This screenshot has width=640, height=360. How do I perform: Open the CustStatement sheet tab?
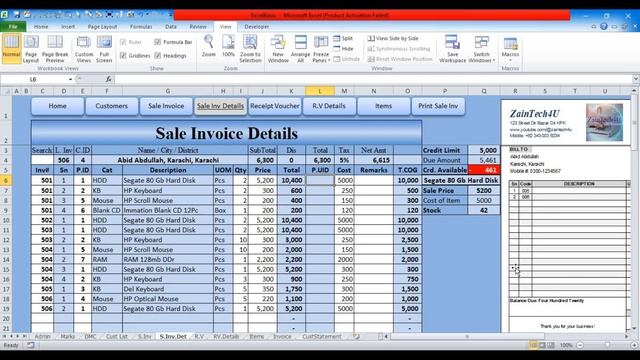click(322, 336)
